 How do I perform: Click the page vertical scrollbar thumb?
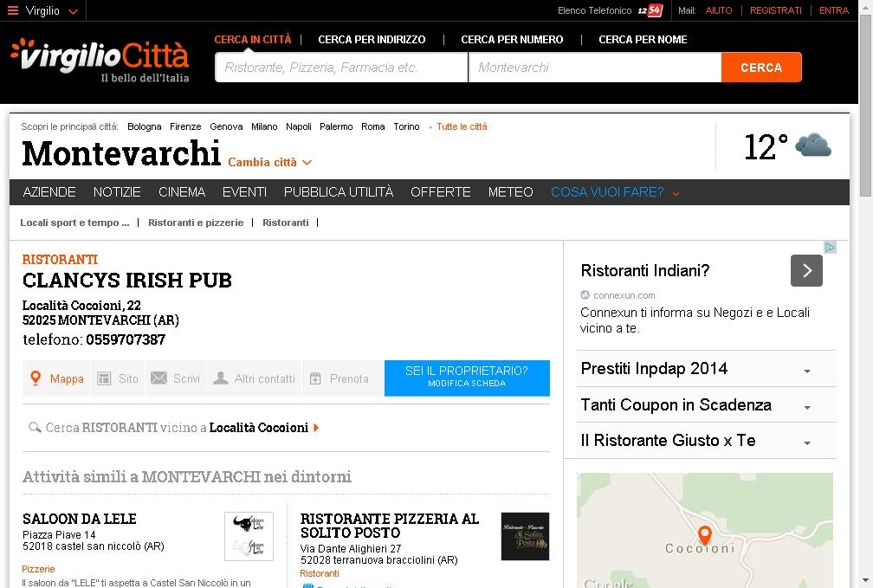pos(866,106)
